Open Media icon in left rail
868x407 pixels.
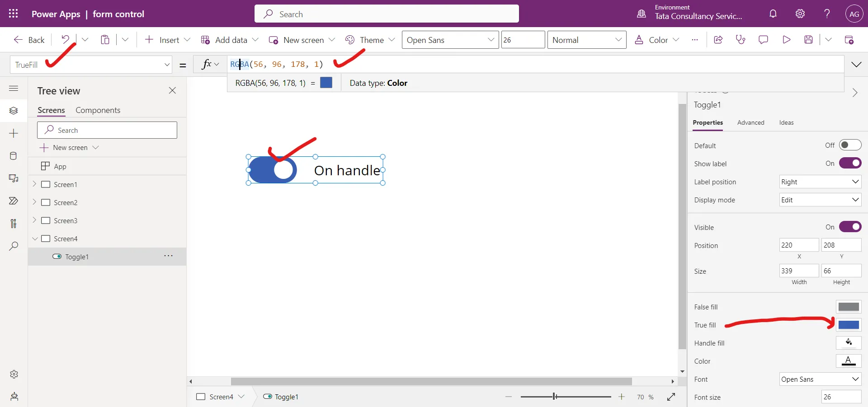tap(14, 178)
